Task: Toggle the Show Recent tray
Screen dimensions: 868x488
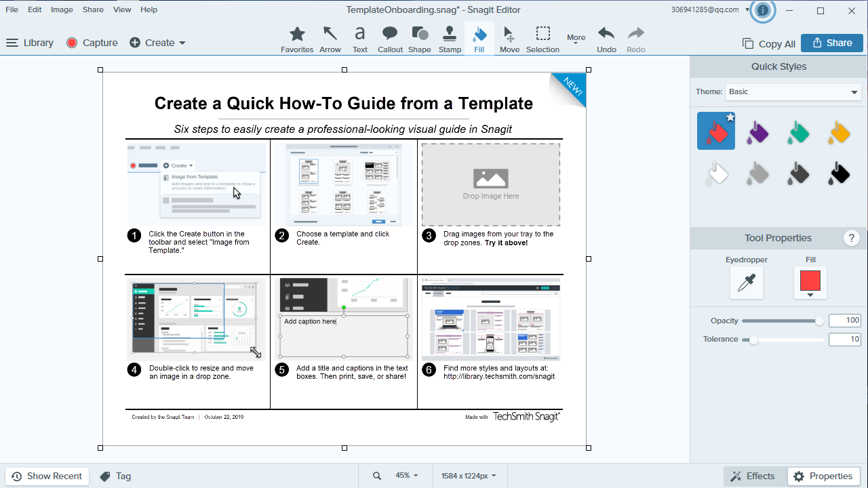Action: point(47,476)
